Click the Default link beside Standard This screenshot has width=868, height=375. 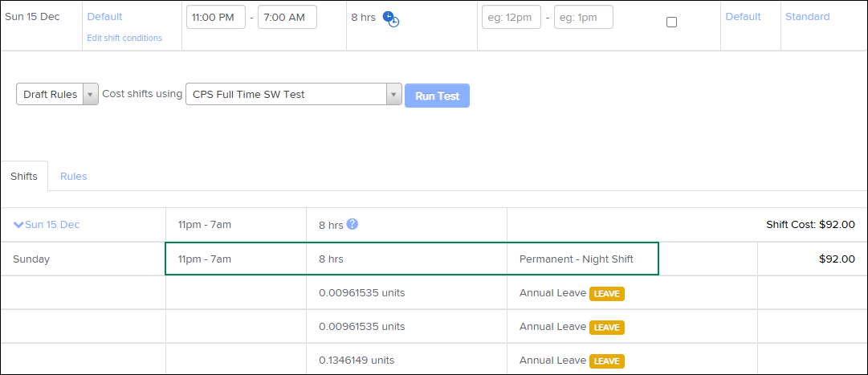click(743, 17)
